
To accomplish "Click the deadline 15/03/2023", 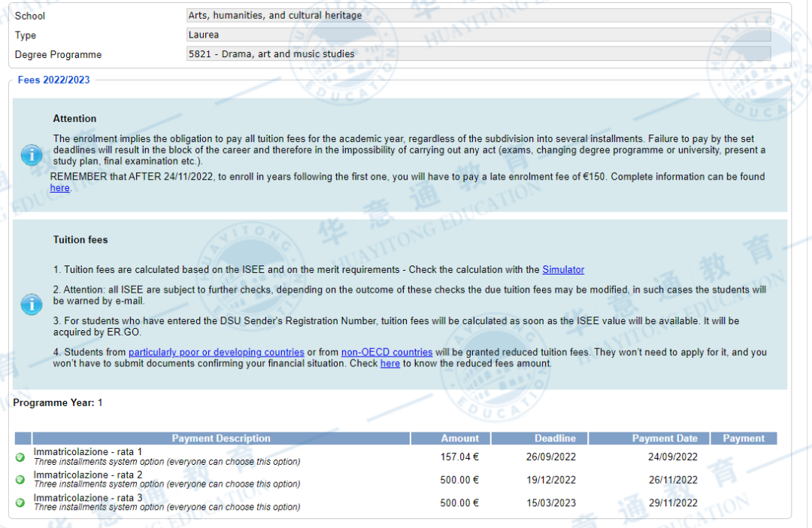I will click(551, 502).
